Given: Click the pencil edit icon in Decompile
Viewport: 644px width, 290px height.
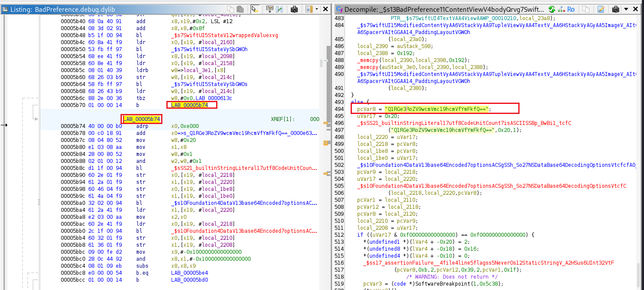Looking at the screenshot, I should point(601,9).
